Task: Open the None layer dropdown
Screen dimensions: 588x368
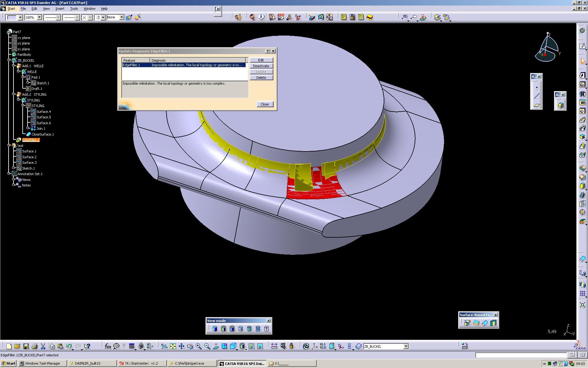Action: (121, 17)
